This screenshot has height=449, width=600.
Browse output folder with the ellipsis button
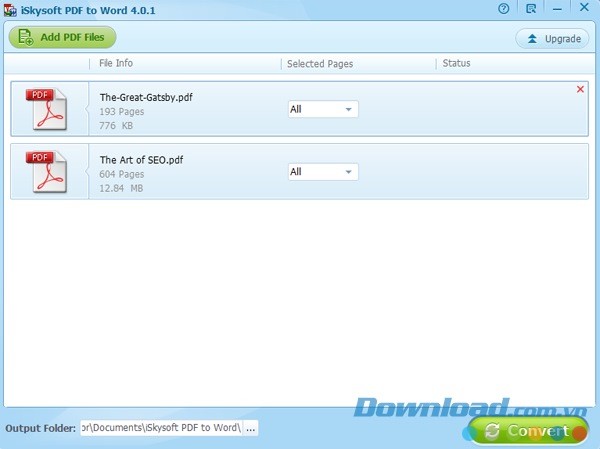pyautogui.click(x=251, y=428)
